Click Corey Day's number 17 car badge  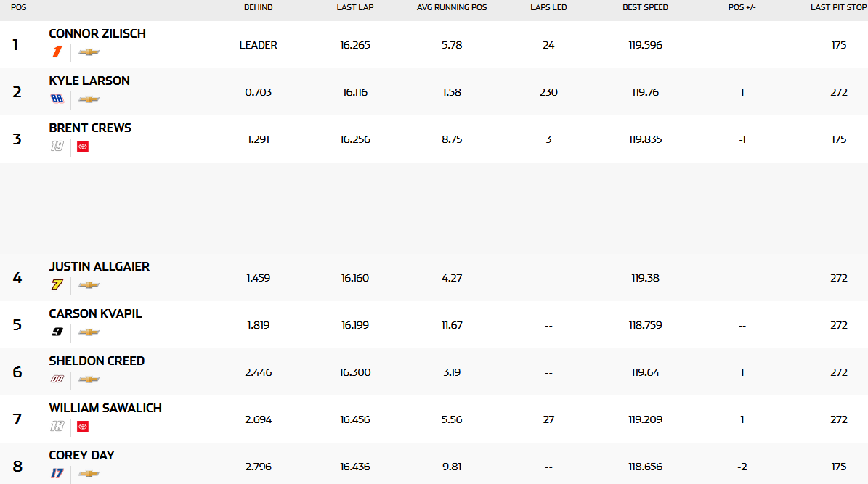click(x=57, y=474)
